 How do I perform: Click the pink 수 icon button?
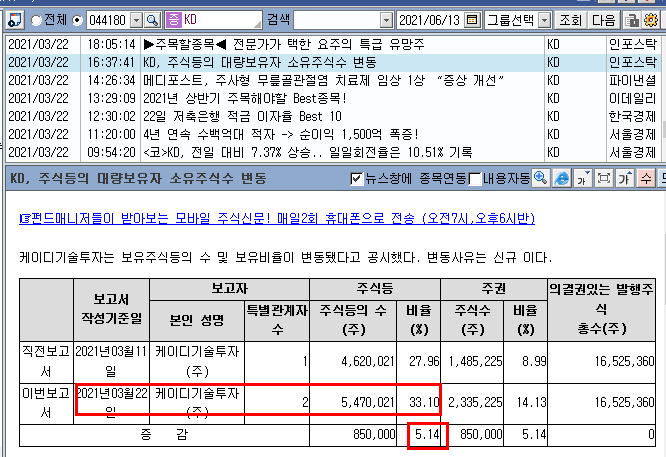point(646,178)
